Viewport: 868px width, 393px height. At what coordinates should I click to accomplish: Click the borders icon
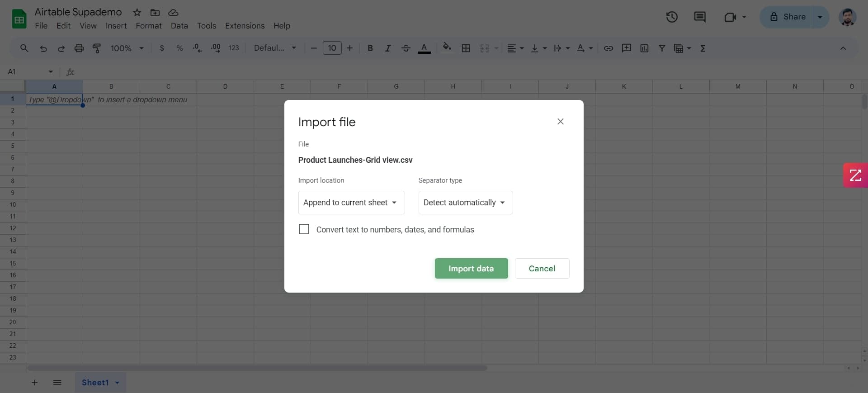(x=466, y=48)
